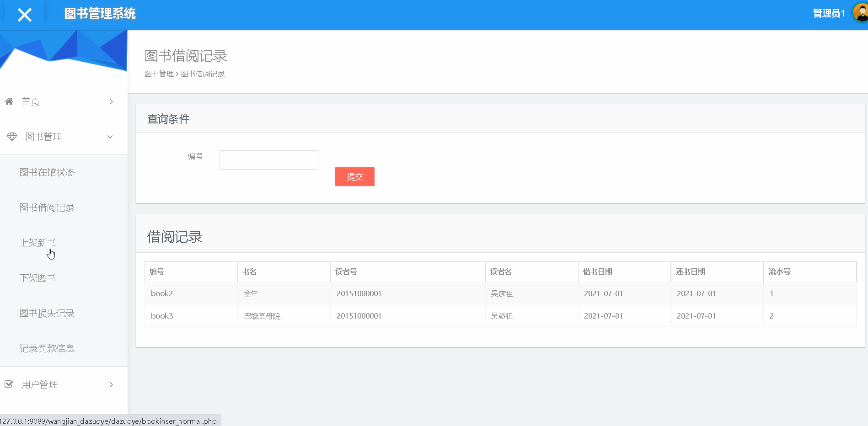This screenshot has width=868, height=426.
Task: Click the diamond icon beside 图书管理
Action: coord(12,137)
